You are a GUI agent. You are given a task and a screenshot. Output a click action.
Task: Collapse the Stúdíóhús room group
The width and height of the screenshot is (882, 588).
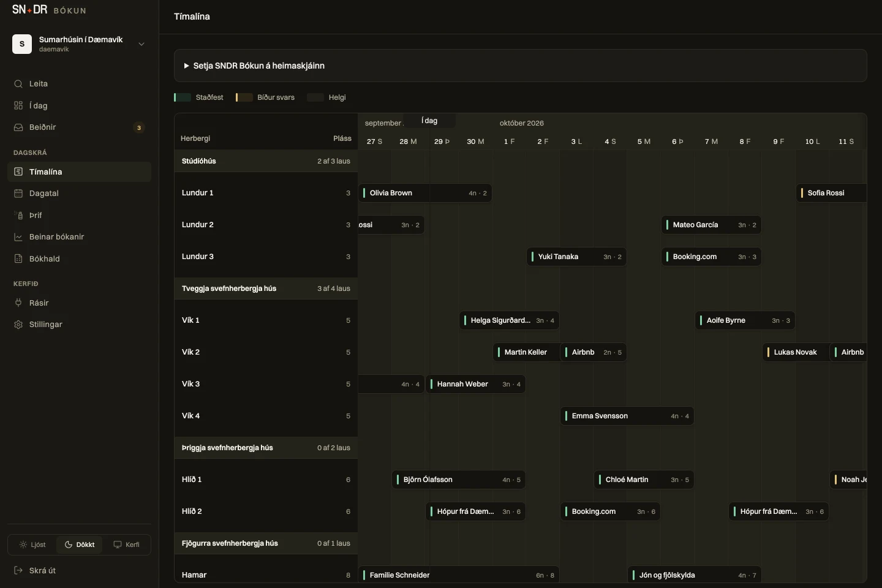[266, 161]
